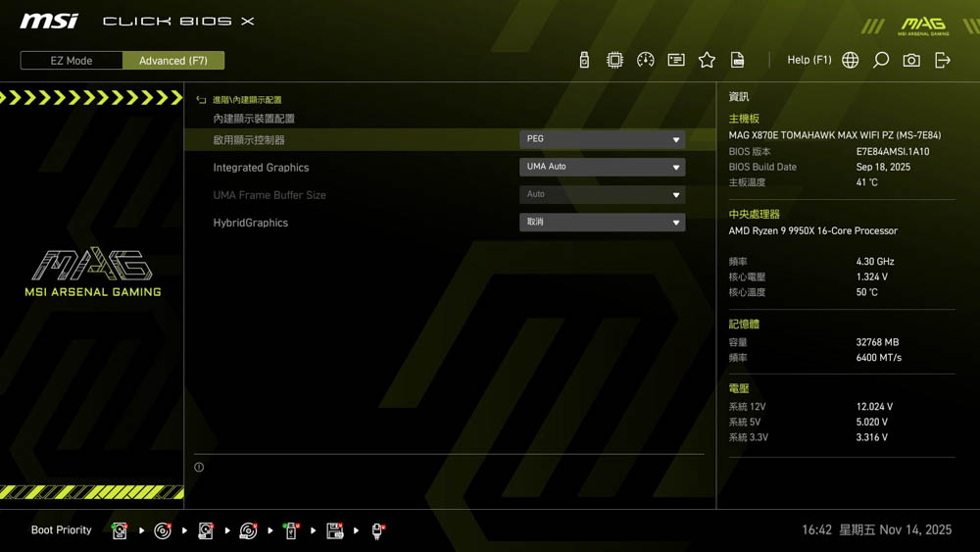980x552 pixels.
Task: Click the magnifier search icon
Action: click(x=881, y=60)
